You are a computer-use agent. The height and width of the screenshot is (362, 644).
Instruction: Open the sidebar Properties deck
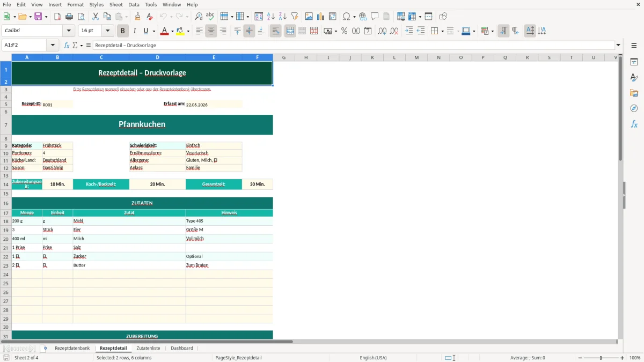[634, 62]
